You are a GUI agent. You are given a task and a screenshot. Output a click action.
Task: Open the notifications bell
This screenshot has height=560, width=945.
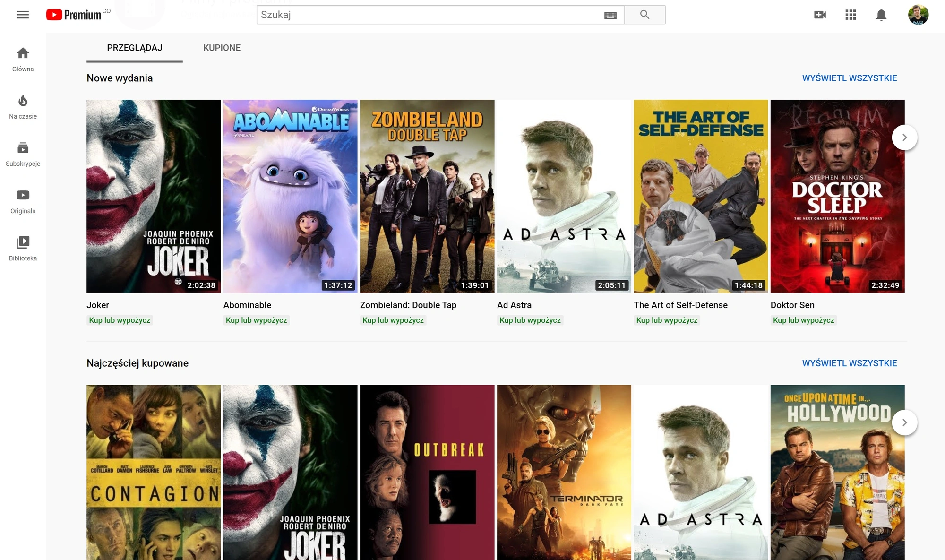point(881,15)
